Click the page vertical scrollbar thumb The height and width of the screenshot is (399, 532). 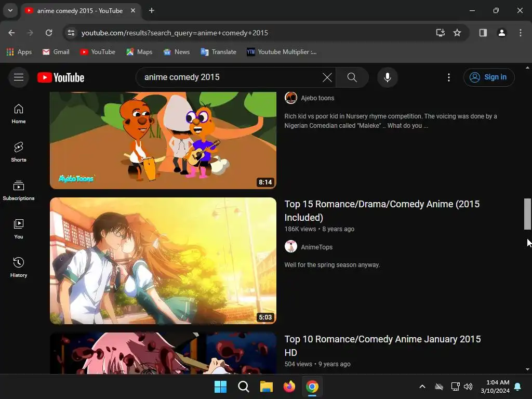pyautogui.click(x=528, y=214)
